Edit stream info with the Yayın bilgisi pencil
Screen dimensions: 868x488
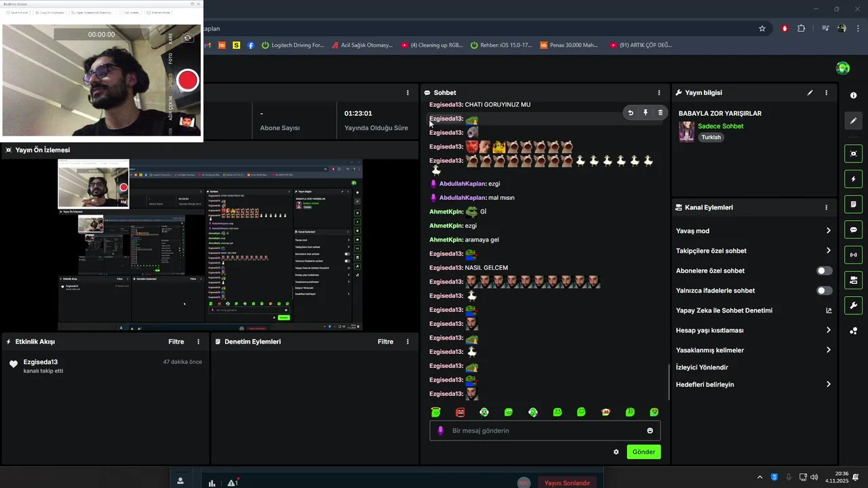(810, 93)
